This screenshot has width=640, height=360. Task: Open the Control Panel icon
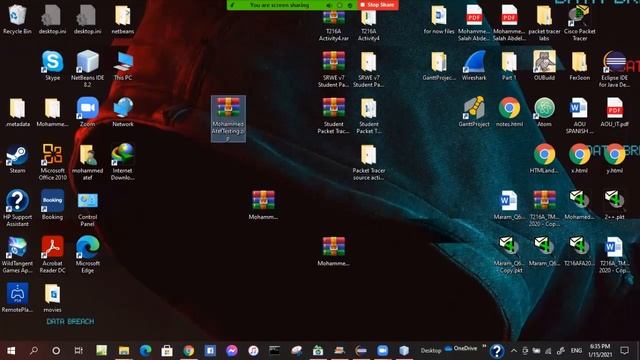tap(88, 208)
